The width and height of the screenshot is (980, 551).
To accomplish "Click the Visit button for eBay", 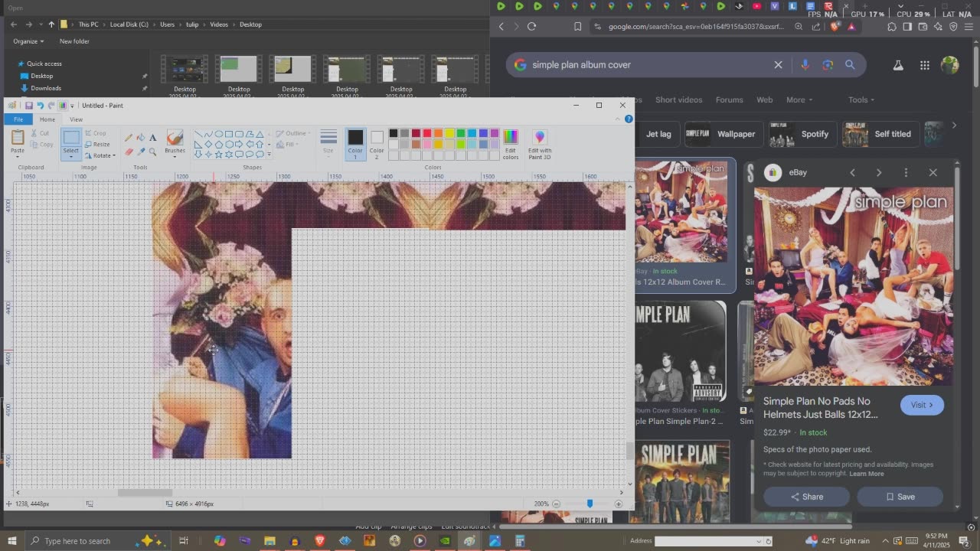I will tap(922, 405).
